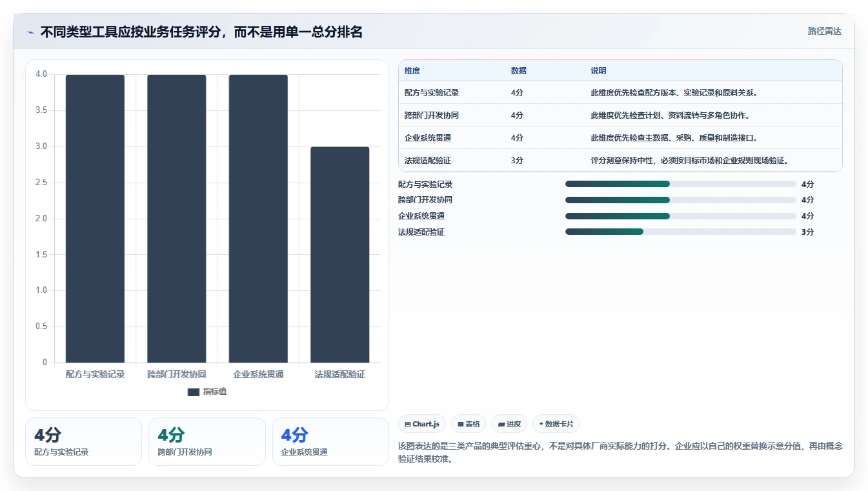Click the 跨部门开发协同 bar in chart
Image resolution: width=868 pixels, height=491 pixels.
point(177,218)
